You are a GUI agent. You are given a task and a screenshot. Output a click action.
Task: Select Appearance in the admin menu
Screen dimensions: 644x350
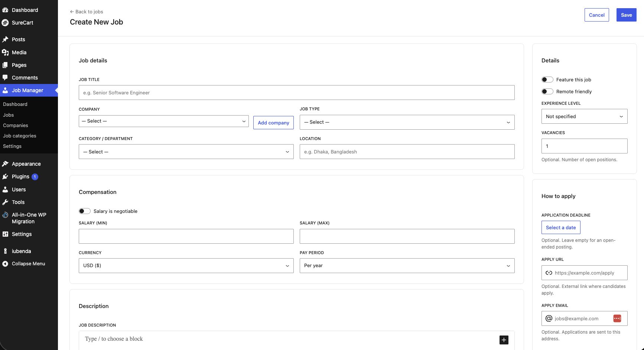(26, 164)
